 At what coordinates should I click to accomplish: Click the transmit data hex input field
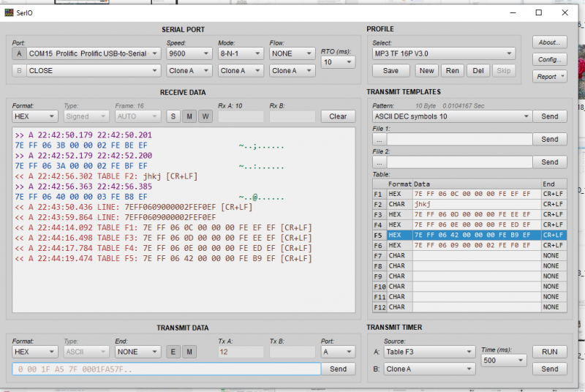click(x=167, y=369)
